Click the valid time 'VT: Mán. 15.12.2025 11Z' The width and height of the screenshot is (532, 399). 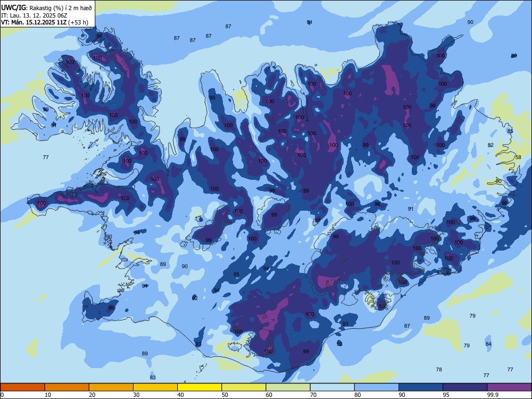[34, 22]
